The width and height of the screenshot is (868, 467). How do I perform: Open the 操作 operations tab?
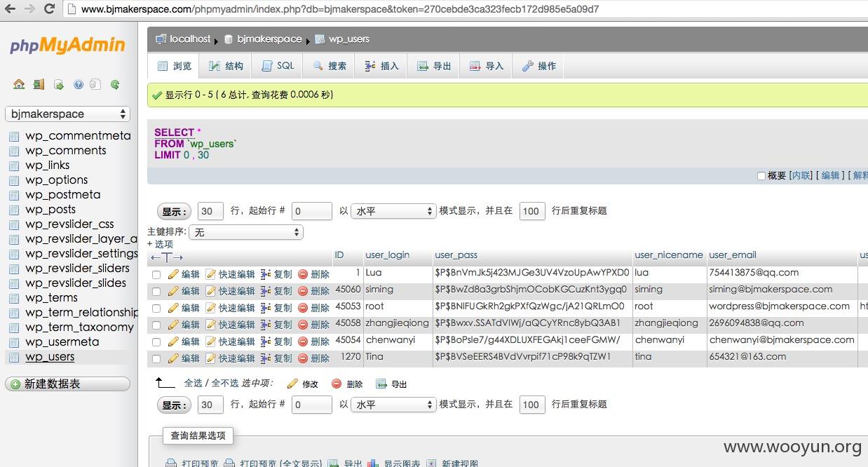[538, 66]
